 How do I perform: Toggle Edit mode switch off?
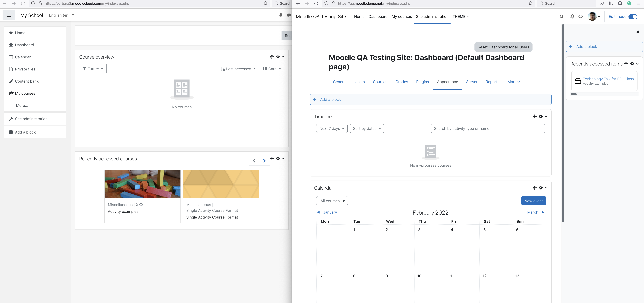(x=633, y=17)
